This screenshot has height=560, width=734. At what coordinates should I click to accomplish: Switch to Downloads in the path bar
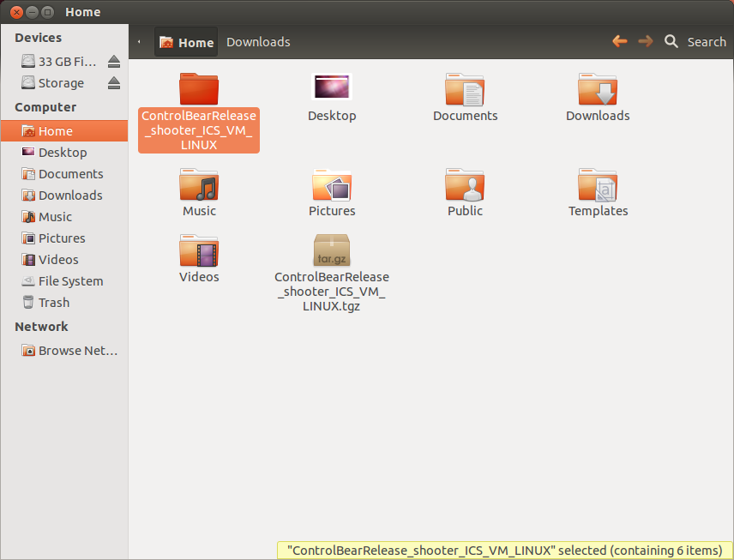tap(258, 42)
